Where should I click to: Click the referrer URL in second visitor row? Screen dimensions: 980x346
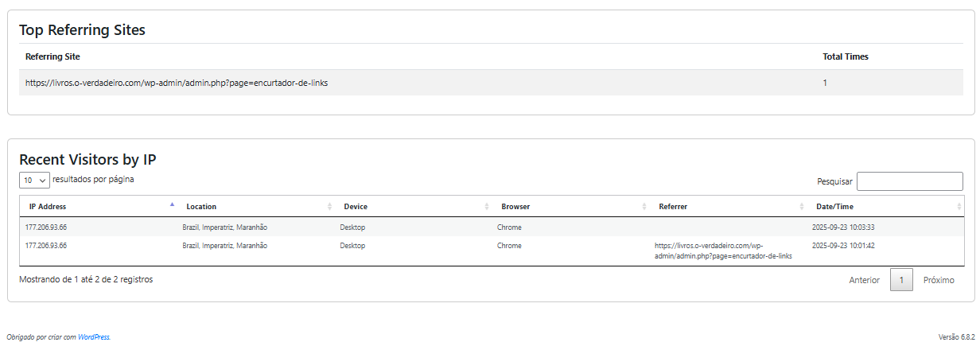(722, 251)
